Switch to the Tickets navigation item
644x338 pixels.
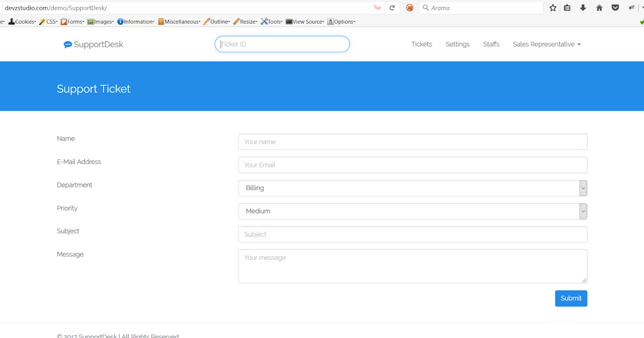point(422,44)
